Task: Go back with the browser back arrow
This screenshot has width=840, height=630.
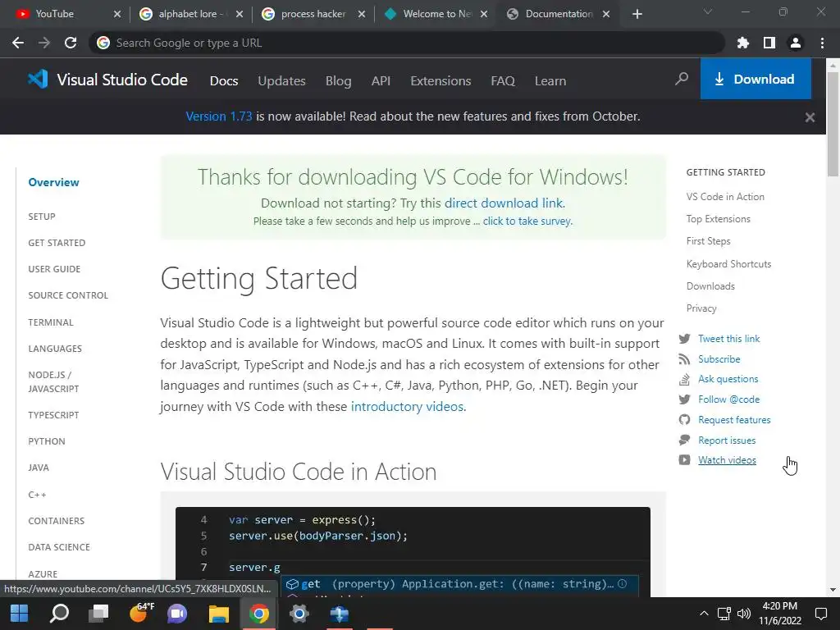Action: coord(18,43)
